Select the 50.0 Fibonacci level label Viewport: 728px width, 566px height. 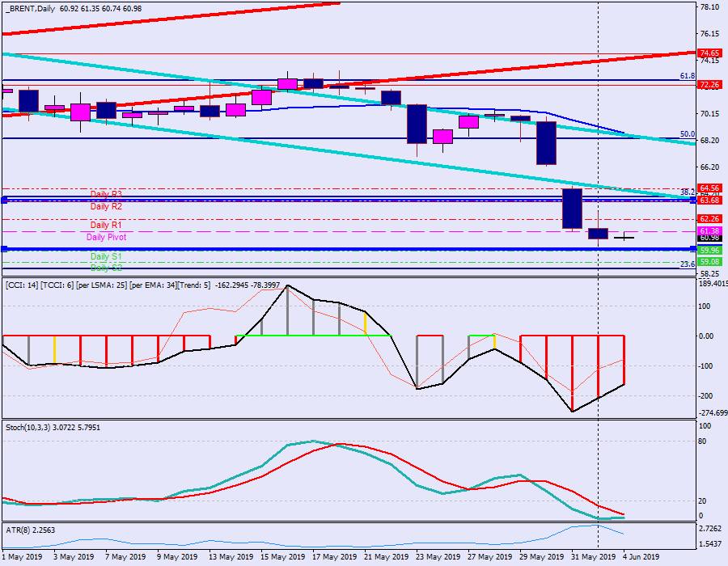(x=687, y=134)
